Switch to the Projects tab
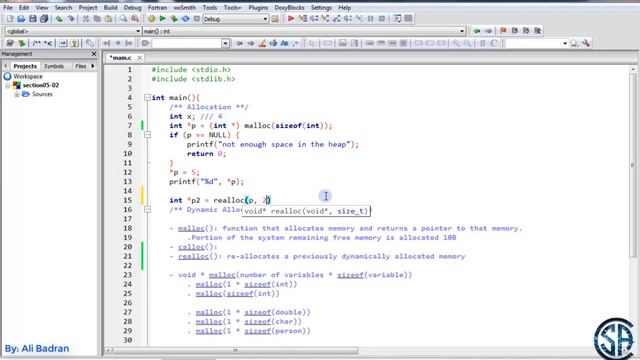This screenshot has height=360, width=640. click(x=25, y=66)
